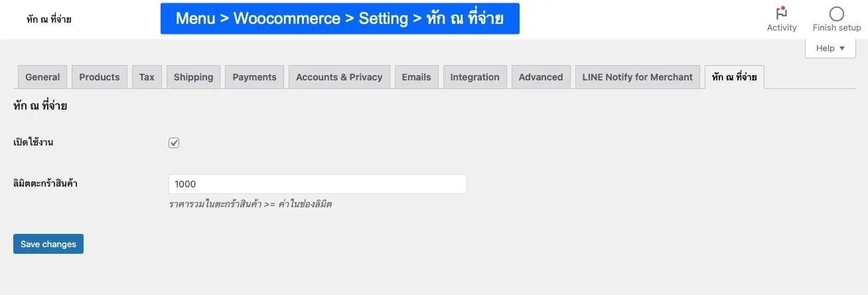The height and width of the screenshot is (295, 868).
Task: Open the Payments tab
Action: 254,77
